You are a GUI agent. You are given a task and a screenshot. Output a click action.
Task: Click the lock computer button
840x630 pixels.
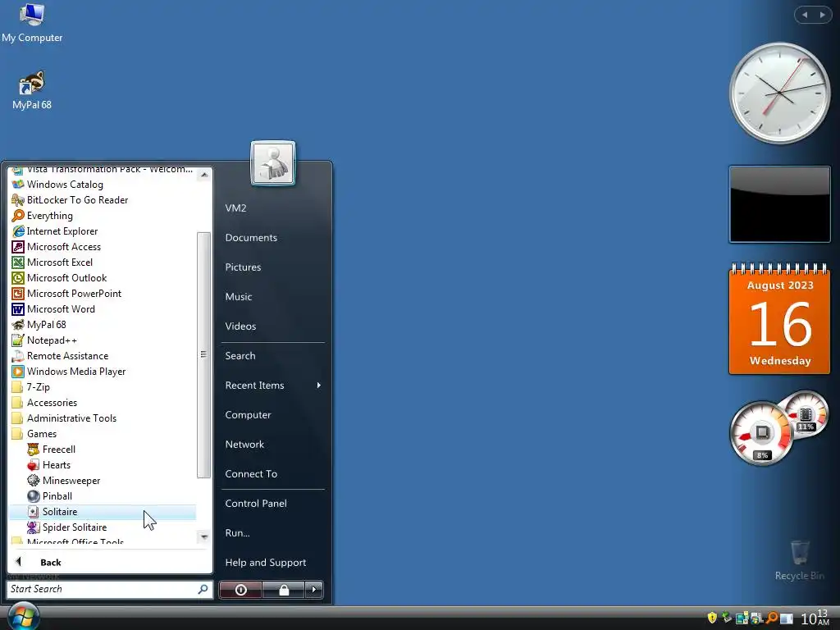283,590
